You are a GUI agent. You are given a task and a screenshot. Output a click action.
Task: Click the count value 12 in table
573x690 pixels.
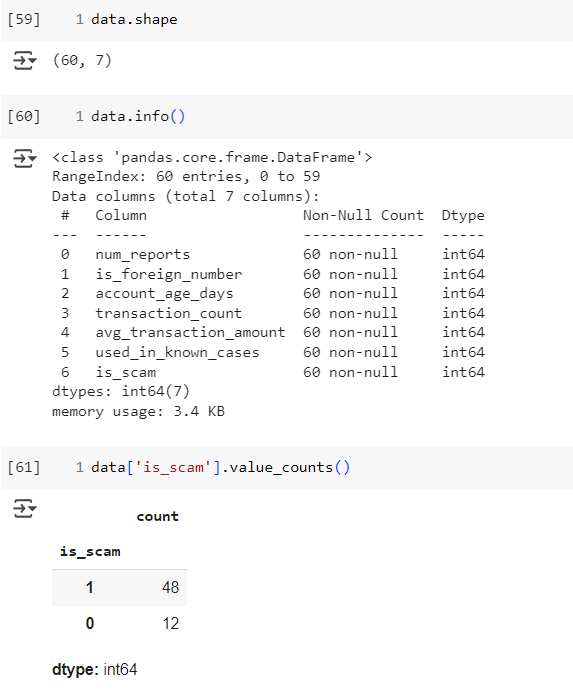click(171, 623)
